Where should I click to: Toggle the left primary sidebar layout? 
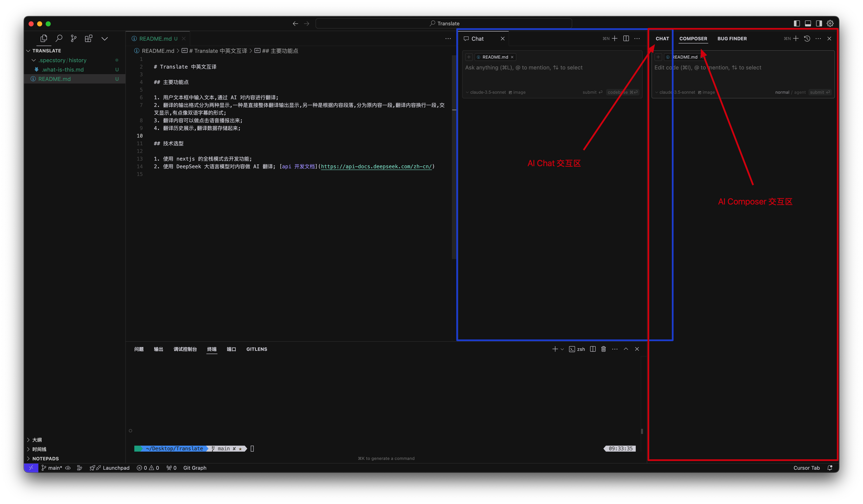(x=797, y=23)
